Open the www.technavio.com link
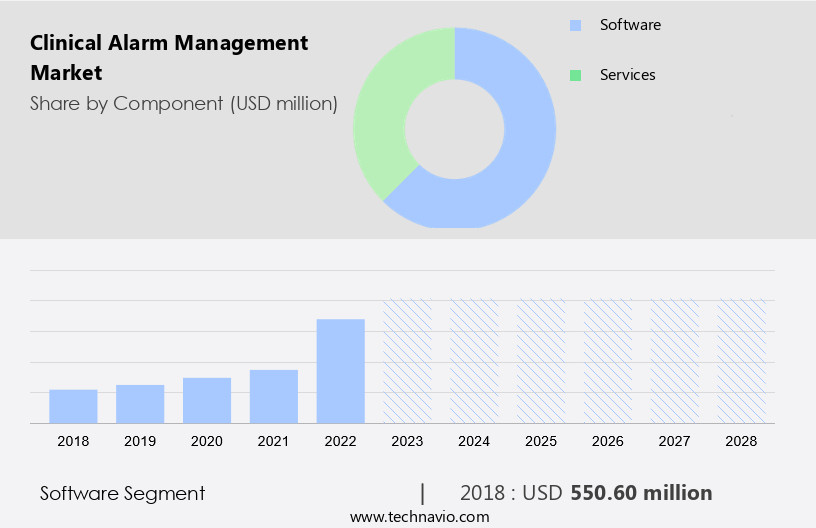 pyautogui.click(x=419, y=517)
